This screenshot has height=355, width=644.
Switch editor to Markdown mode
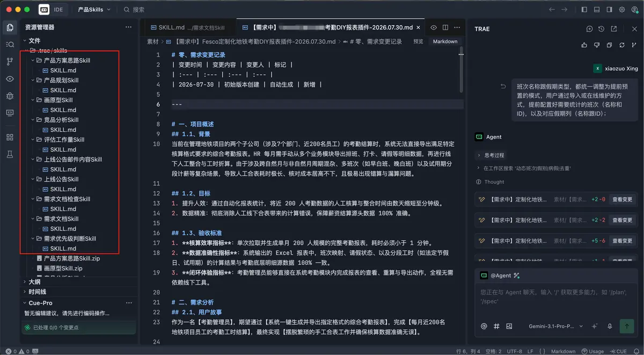coord(445,41)
